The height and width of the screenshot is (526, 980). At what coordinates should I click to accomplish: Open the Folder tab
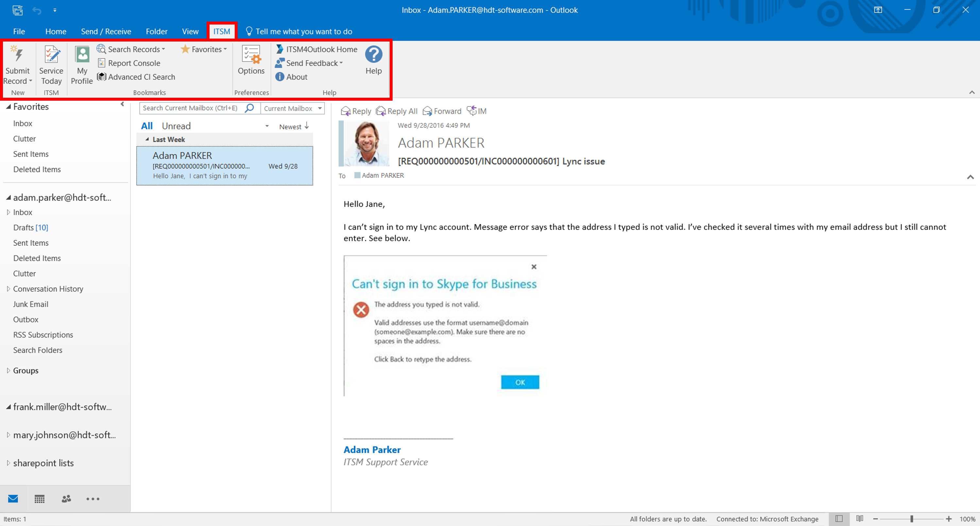pyautogui.click(x=156, y=32)
